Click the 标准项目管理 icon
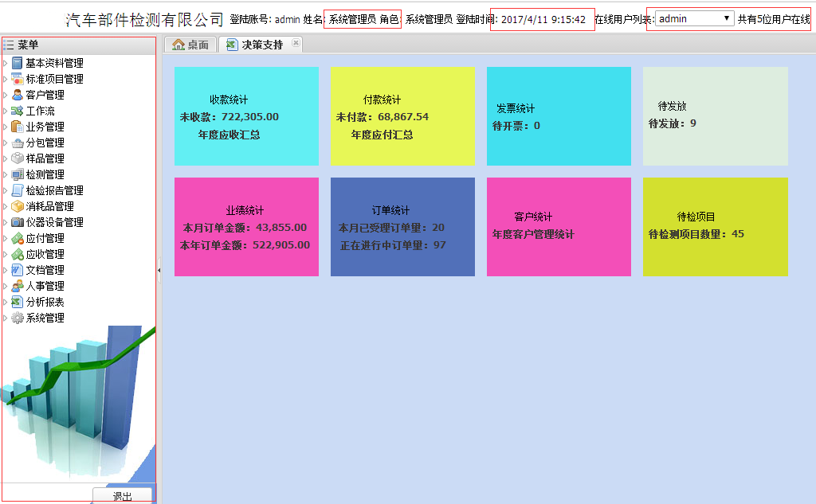Screen dimensions: 816x504 [x=18, y=79]
